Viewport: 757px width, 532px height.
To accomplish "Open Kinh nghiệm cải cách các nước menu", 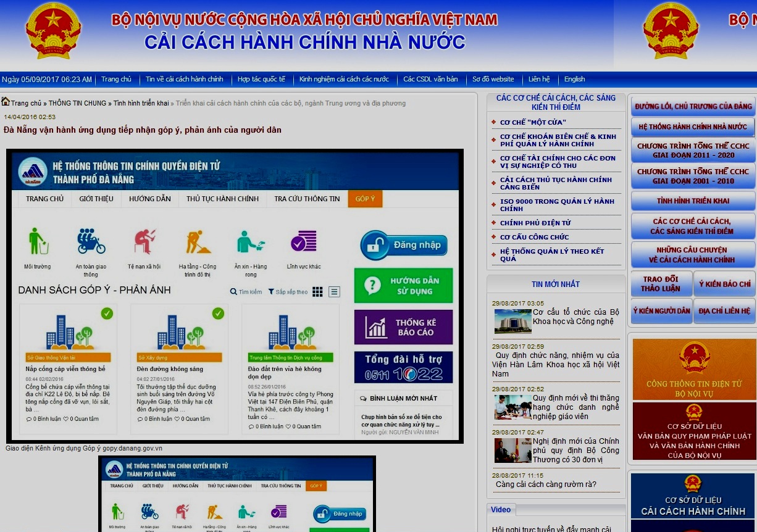I will pos(344,79).
